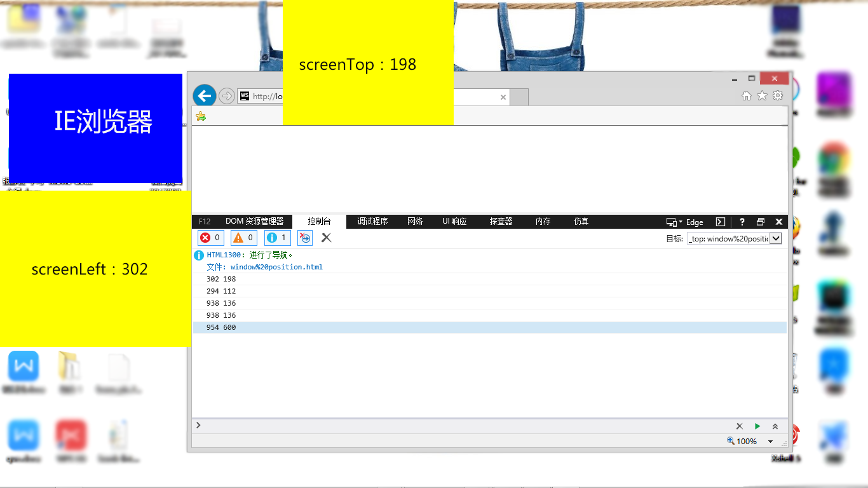Viewport: 868px width, 488px height.
Task: Open the Tools gear icon
Action: [x=778, y=96]
